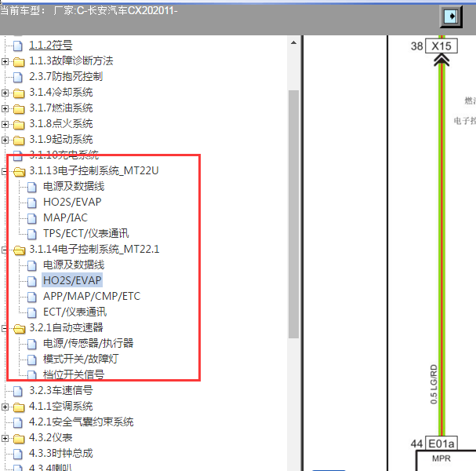Click the arrow button in the header bar
Screen dimensions: 476x471
coord(451,16)
